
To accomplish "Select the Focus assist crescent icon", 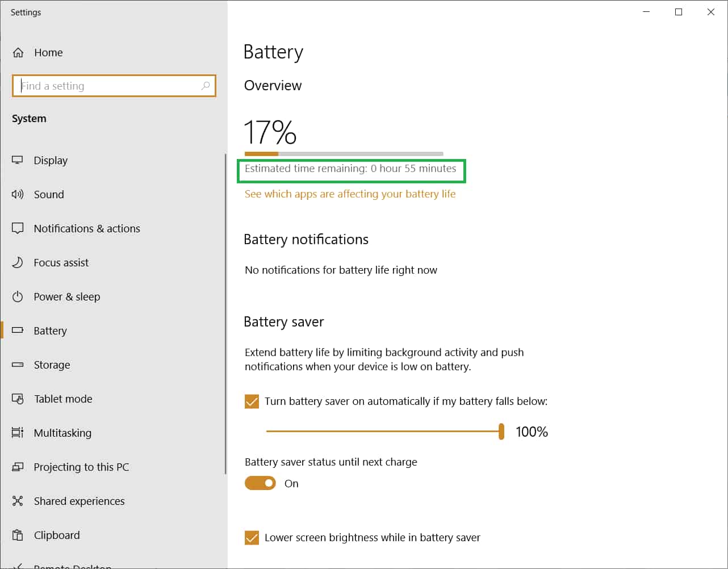I will pyautogui.click(x=18, y=262).
